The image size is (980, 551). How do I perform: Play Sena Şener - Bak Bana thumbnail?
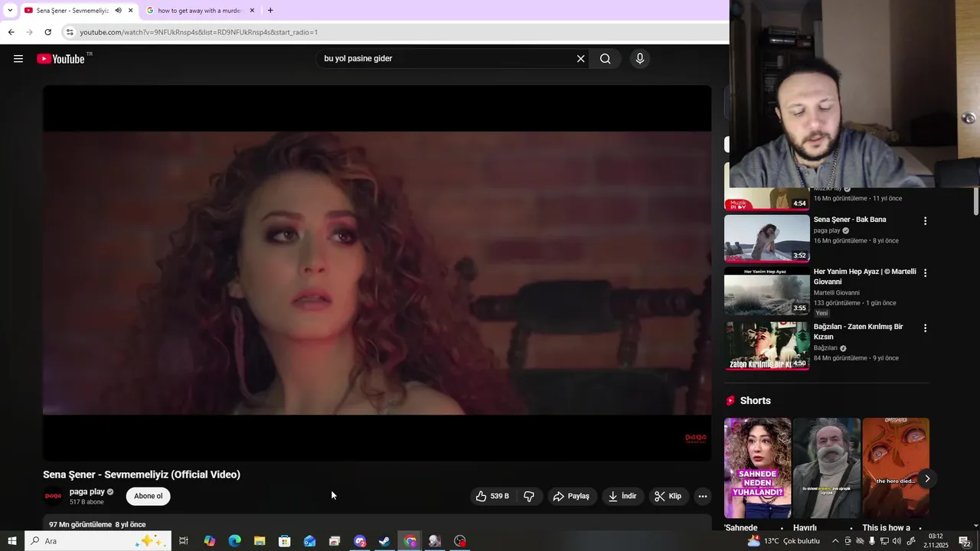(766, 238)
